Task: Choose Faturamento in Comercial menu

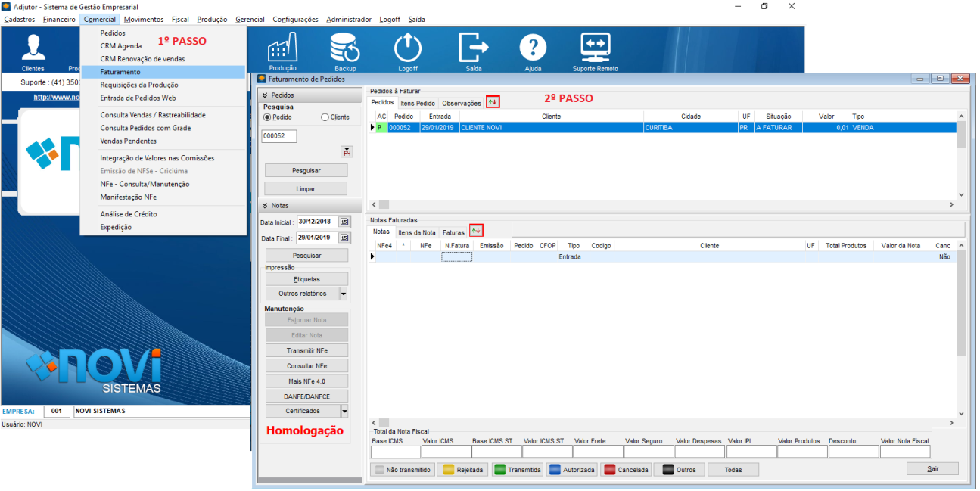Action: click(x=163, y=72)
